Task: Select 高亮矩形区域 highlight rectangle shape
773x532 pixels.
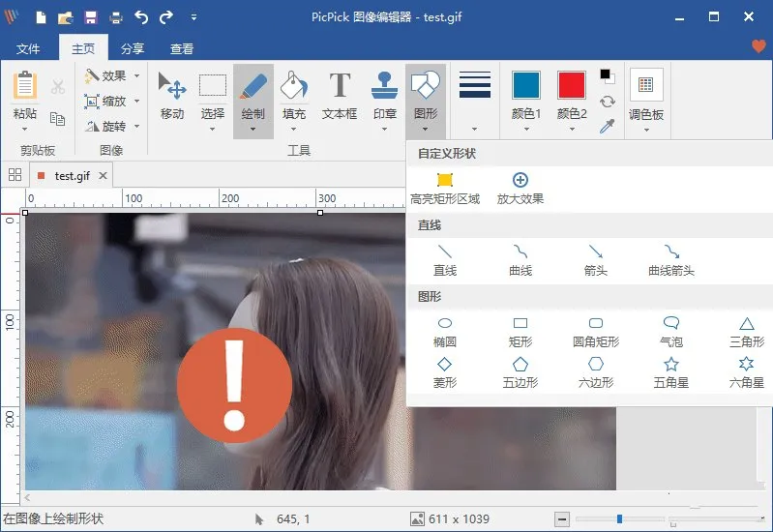Action: click(x=444, y=188)
